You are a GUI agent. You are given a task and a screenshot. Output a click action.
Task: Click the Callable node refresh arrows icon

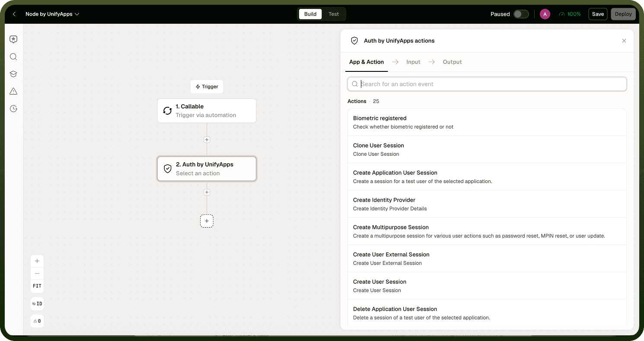pyautogui.click(x=168, y=111)
